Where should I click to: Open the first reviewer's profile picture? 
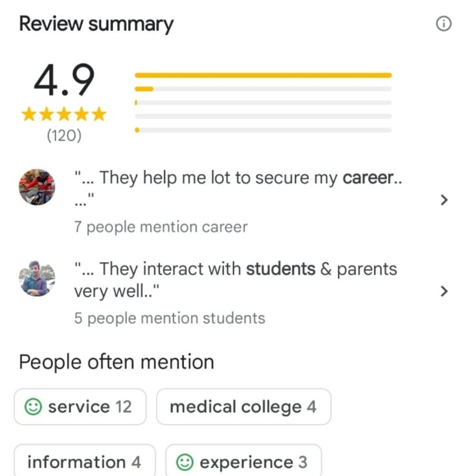pos(36,187)
